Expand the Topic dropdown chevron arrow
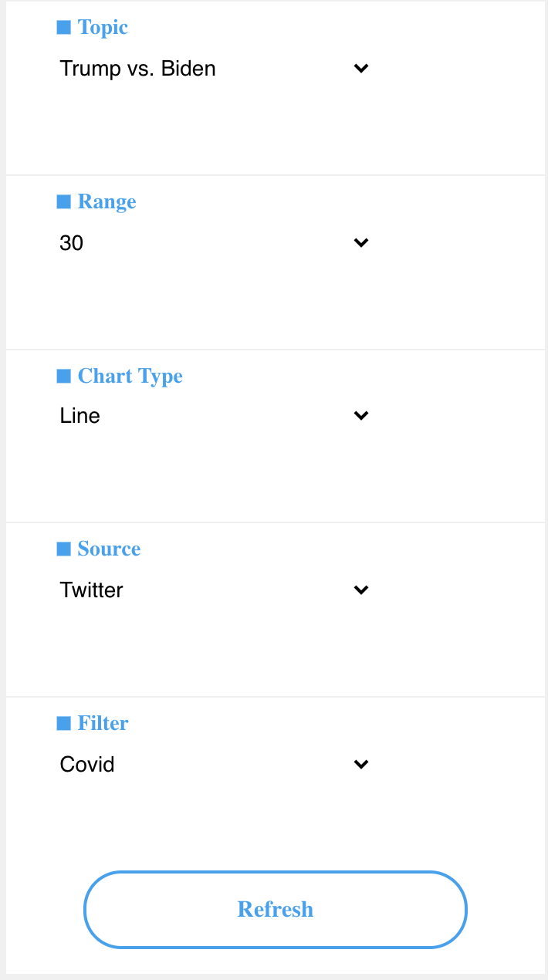The width and height of the screenshot is (548, 980). 360,69
